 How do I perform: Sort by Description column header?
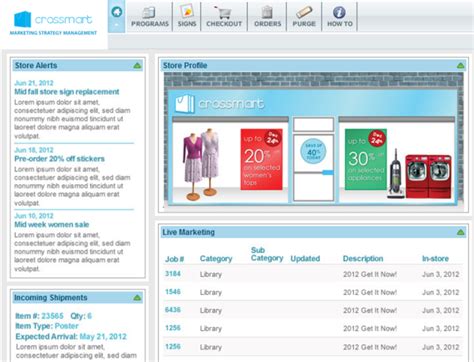pyautogui.click(x=363, y=258)
